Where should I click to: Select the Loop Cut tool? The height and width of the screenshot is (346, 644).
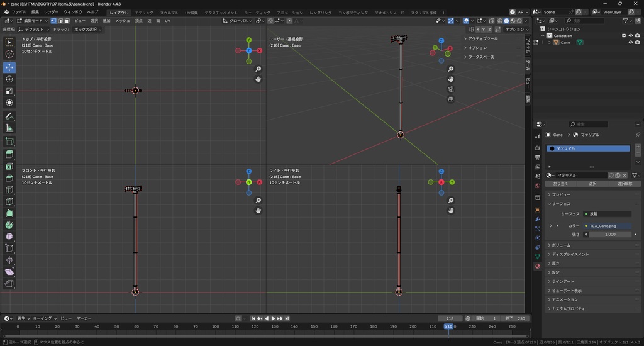9,190
